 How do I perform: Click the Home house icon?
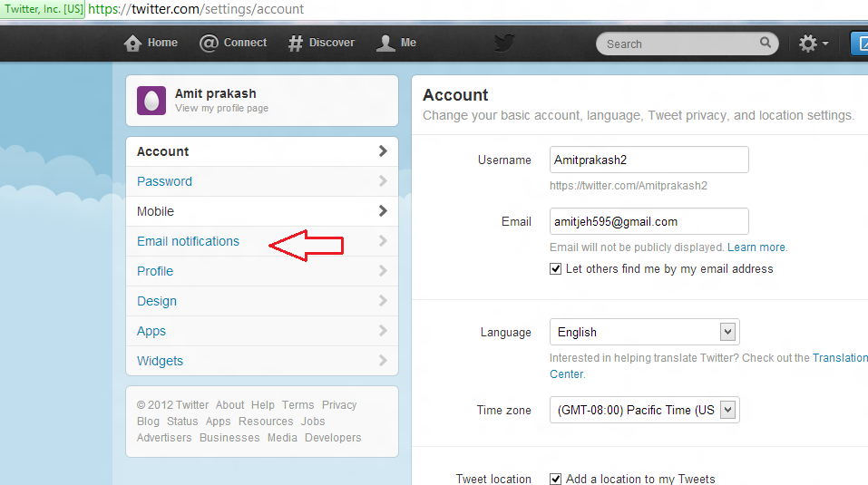[x=132, y=44]
